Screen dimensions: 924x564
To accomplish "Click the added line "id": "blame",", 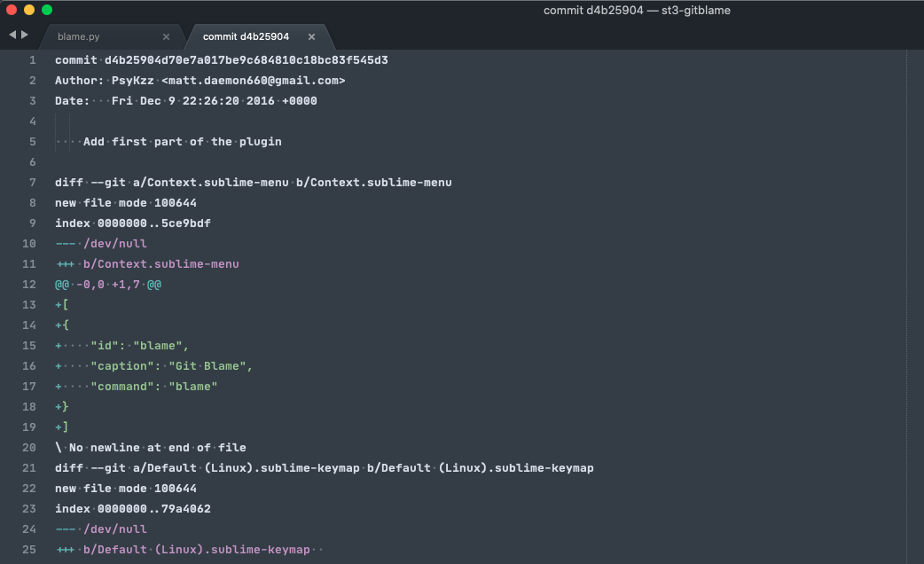I will pyautogui.click(x=122, y=346).
